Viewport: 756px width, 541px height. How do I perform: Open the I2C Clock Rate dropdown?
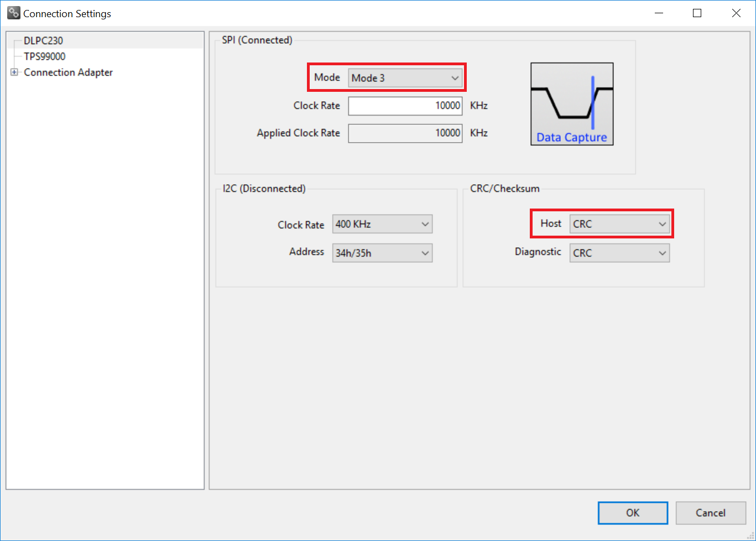pos(382,224)
